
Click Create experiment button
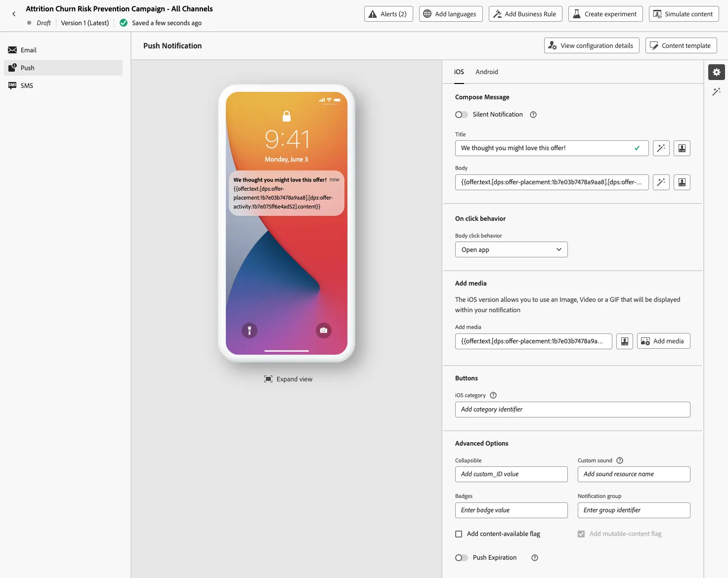605,14
